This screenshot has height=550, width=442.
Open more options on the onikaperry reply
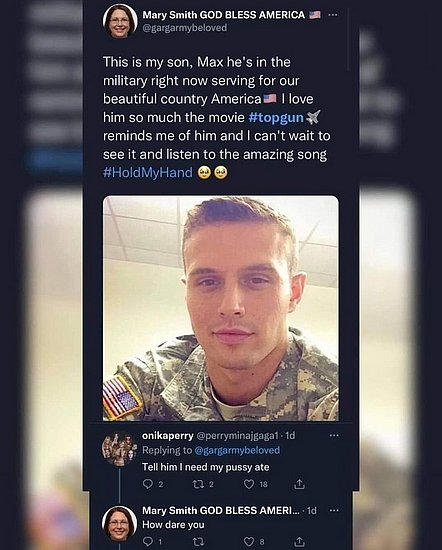[x=334, y=435]
